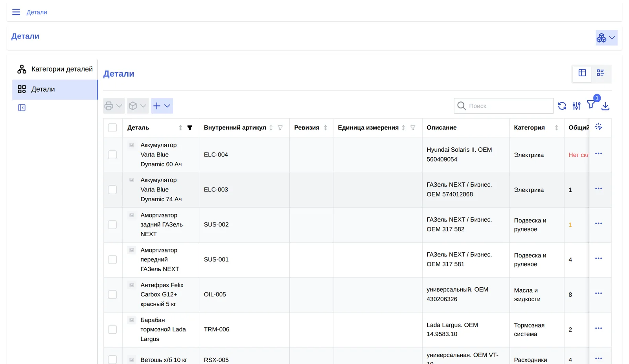
Task: Open row actions for OIL-005
Action: pyautogui.click(x=598, y=294)
